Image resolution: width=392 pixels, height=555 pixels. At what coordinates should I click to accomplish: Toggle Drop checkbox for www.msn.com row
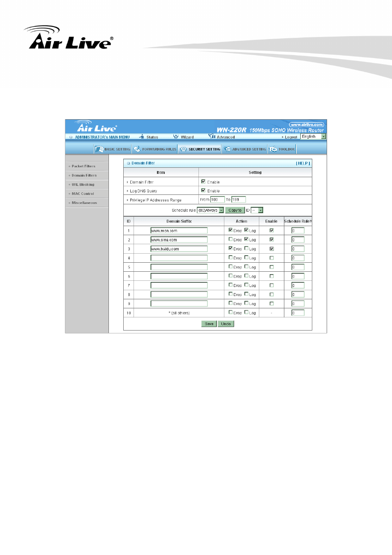pos(231,230)
